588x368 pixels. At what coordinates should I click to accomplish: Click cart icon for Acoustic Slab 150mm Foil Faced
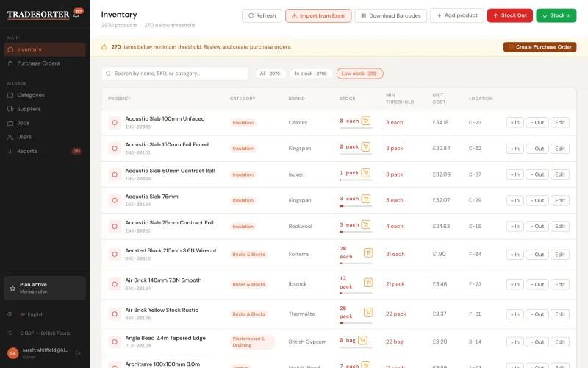coord(365,146)
